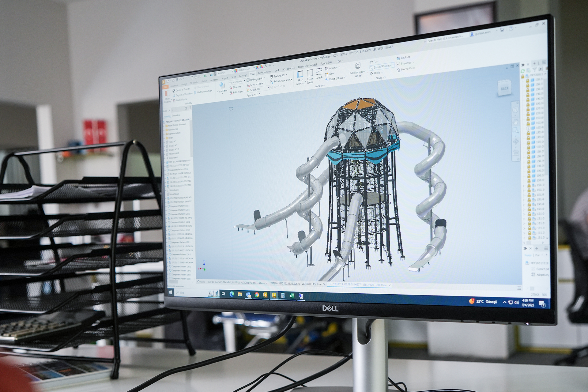Image resolution: width=588 pixels, height=392 pixels.
Task: Click the gurkan.eren account button
Action: click(480, 33)
